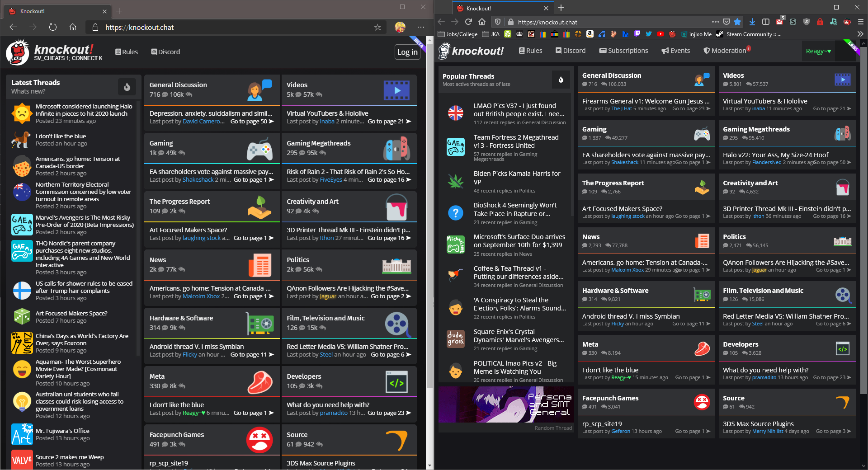Viewport: 868px width, 470px height.
Task: Open the Jobs/College bookmarks folder
Action: [458, 34]
